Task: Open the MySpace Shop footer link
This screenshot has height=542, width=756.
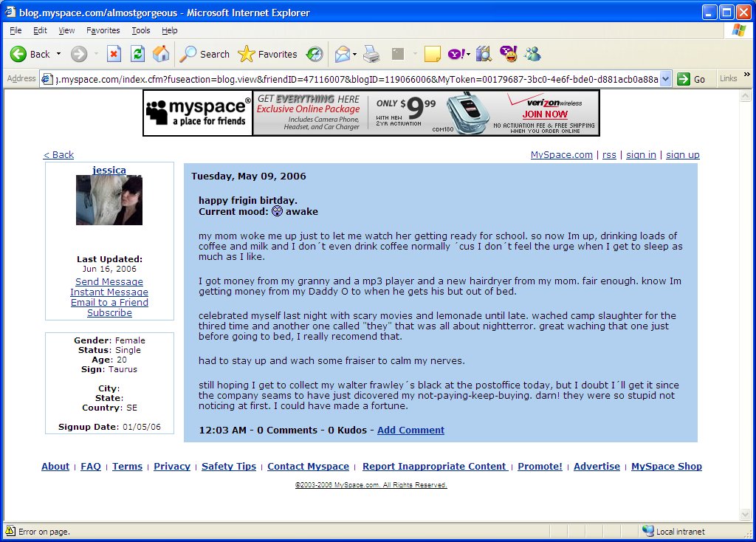Action: pos(667,466)
